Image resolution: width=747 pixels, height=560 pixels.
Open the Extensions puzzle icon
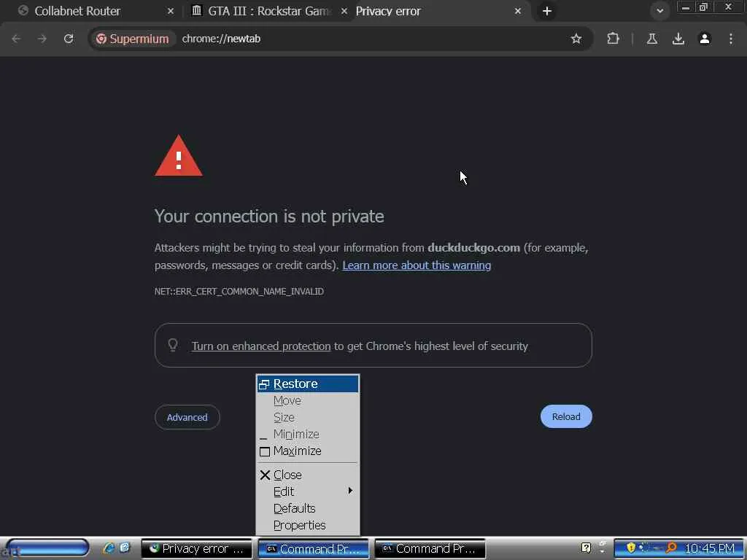click(x=613, y=39)
